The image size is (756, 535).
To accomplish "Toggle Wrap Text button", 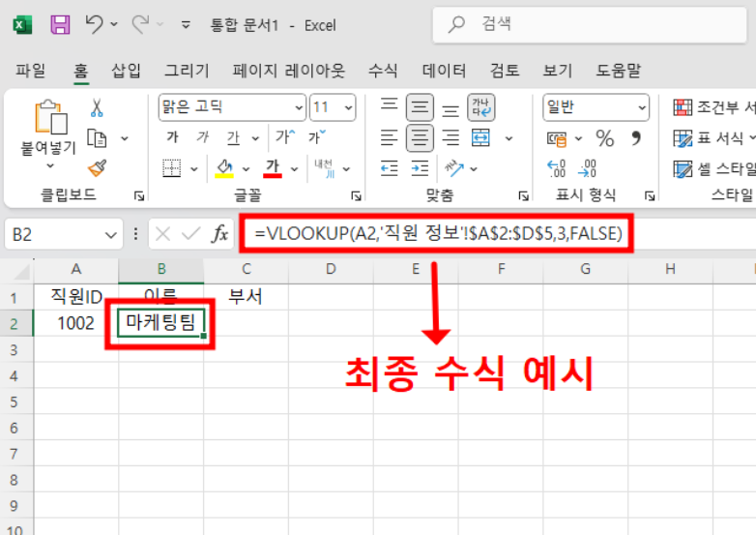I will point(480,106).
